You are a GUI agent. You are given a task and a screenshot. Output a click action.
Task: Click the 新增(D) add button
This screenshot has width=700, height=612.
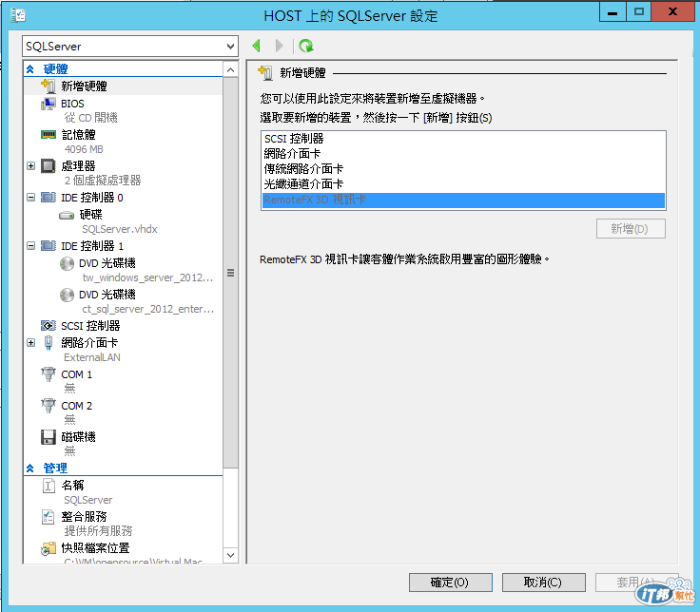tap(631, 229)
